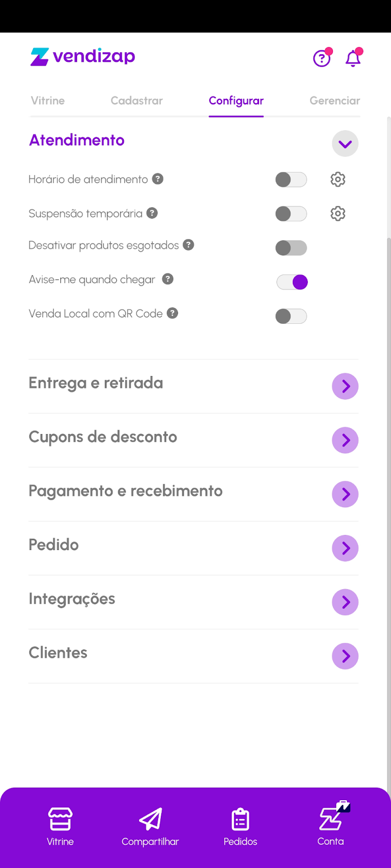Image resolution: width=391 pixels, height=868 pixels.
Task: Open Horário de atendimento gear settings
Action: [x=338, y=180]
